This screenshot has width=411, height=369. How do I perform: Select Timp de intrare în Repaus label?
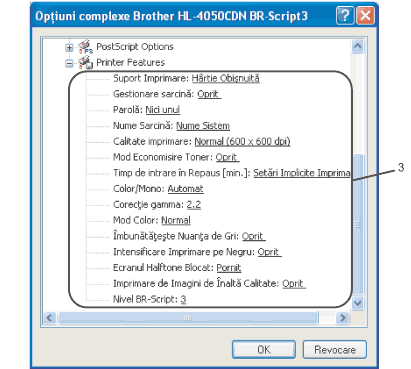point(182,173)
